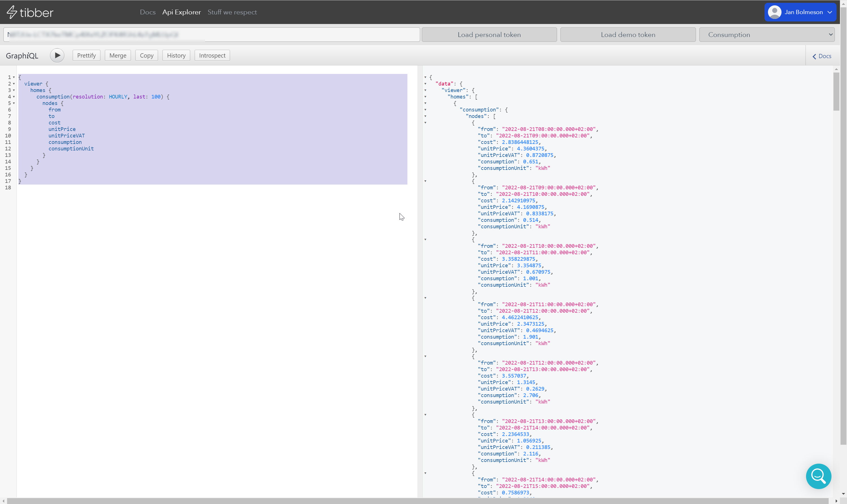
Task: Open Docs panel via chevron icon
Action: click(814, 56)
